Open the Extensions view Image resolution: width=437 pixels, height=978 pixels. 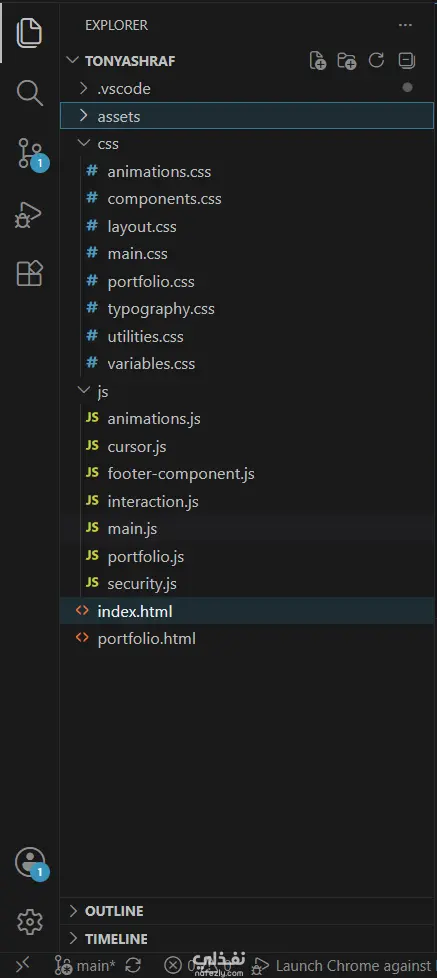[29, 273]
